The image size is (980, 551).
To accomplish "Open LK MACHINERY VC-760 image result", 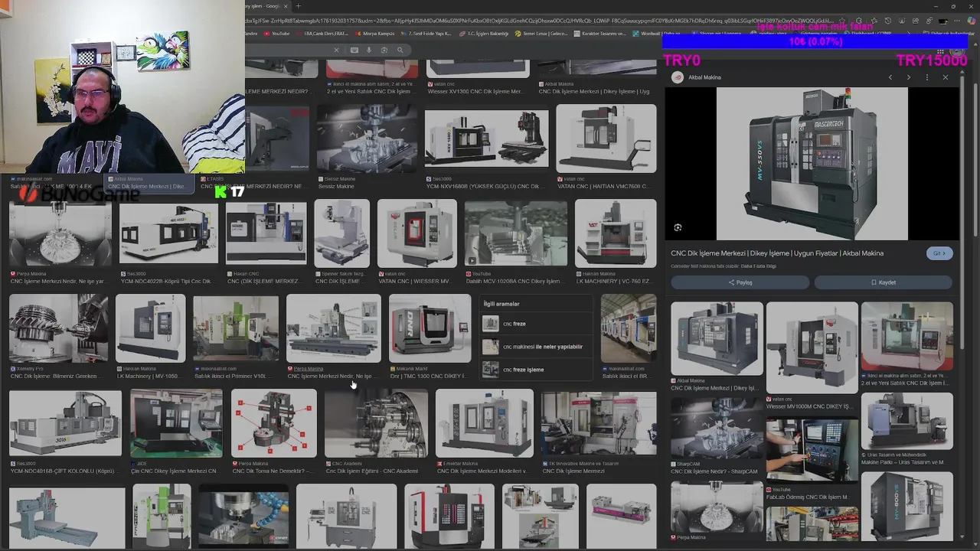I will click(x=615, y=233).
